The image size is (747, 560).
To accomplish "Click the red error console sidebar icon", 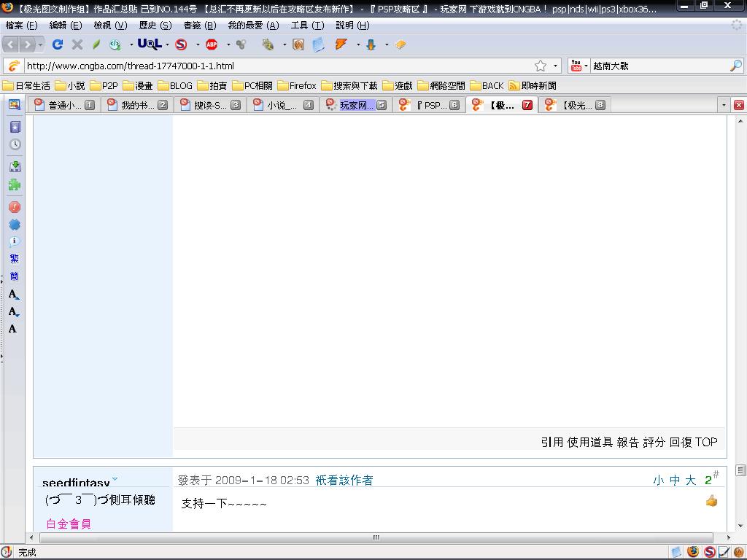I will (x=14, y=207).
